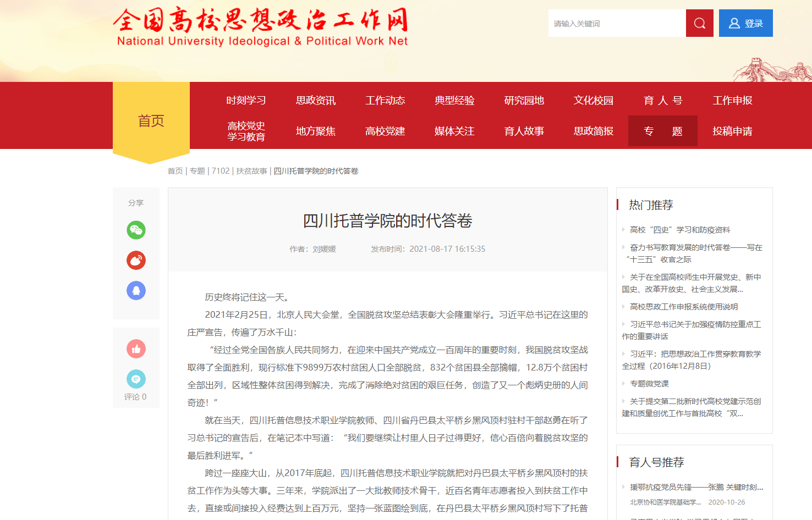Like the article with thumbs-up icon

[x=136, y=348]
